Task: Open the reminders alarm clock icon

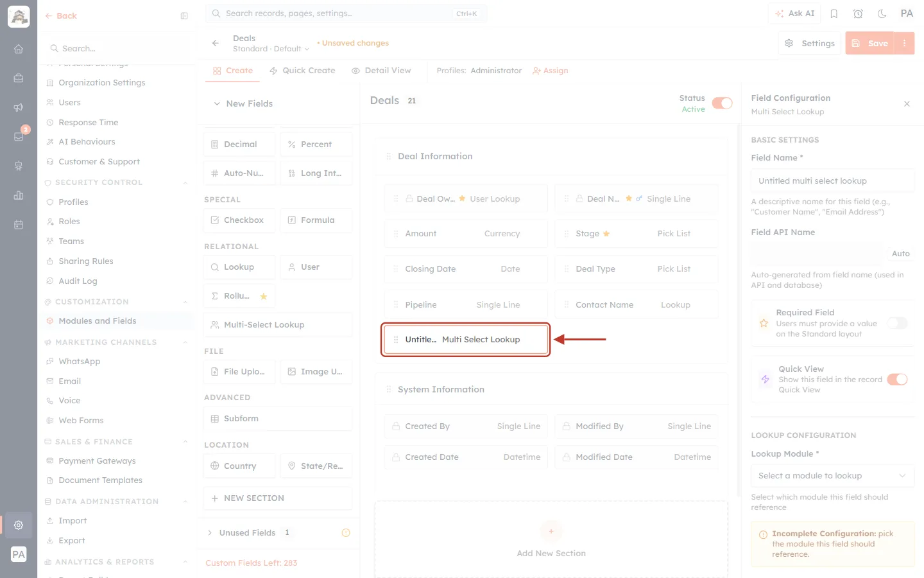Action: click(858, 13)
